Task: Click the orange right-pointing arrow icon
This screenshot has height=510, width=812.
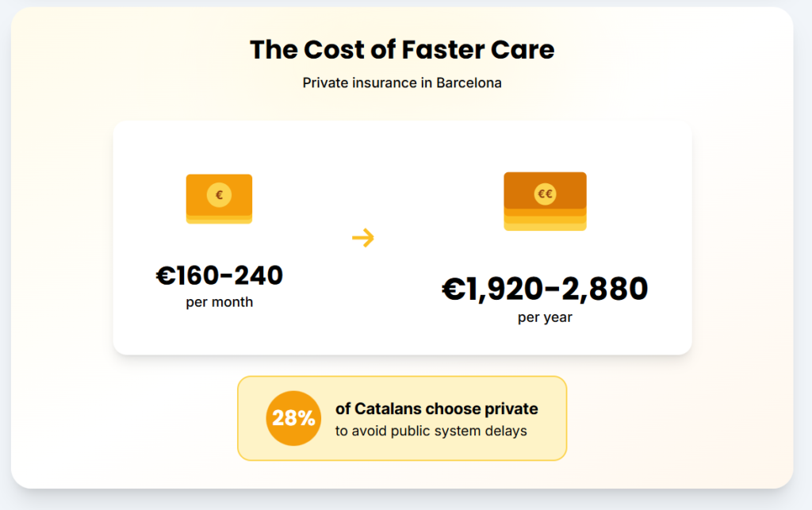Action: (x=362, y=237)
